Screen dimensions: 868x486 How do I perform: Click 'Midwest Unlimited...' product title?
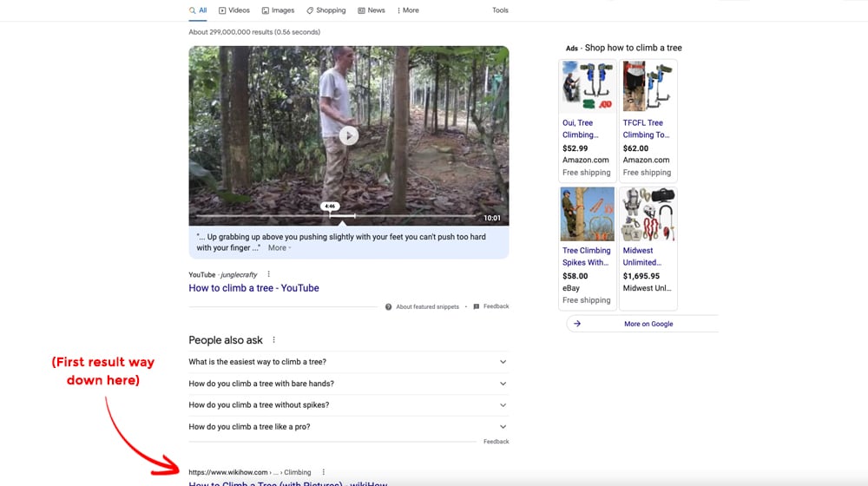pos(642,256)
